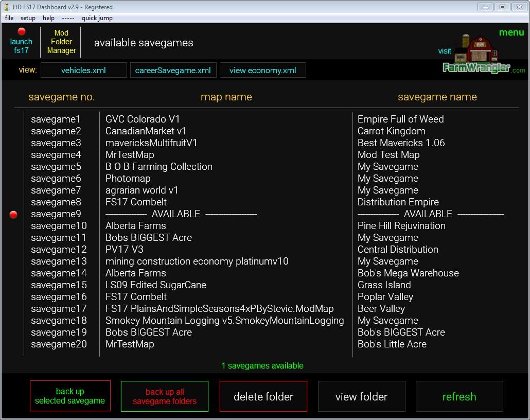This screenshot has width=530, height=420.
Task: Click the visit FarmWrangler link
Action: pyautogui.click(x=445, y=51)
